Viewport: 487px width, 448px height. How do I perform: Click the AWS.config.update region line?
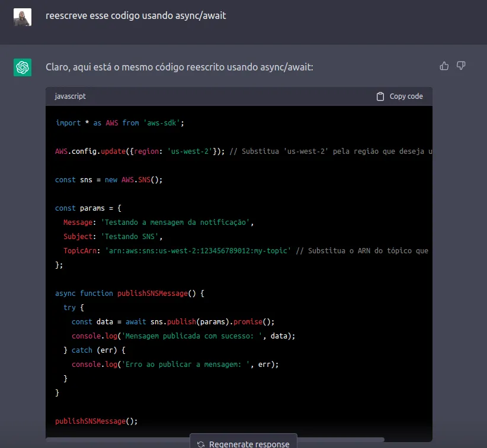(136, 151)
